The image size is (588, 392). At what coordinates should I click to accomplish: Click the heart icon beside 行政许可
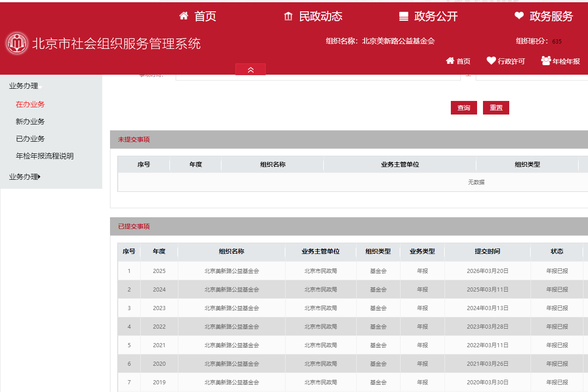coord(491,61)
